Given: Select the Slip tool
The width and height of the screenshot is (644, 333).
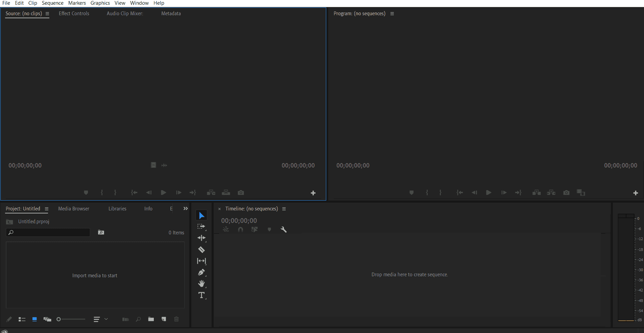Looking at the screenshot, I should 201,261.
